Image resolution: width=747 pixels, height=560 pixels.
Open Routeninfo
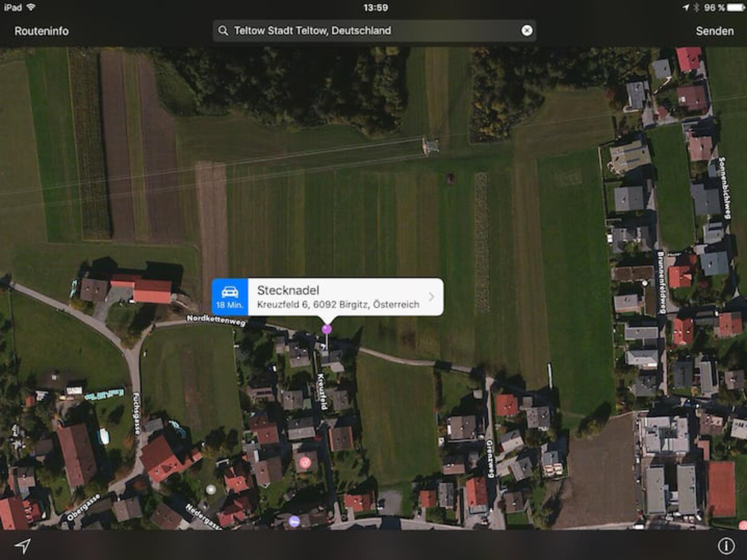[42, 31]
